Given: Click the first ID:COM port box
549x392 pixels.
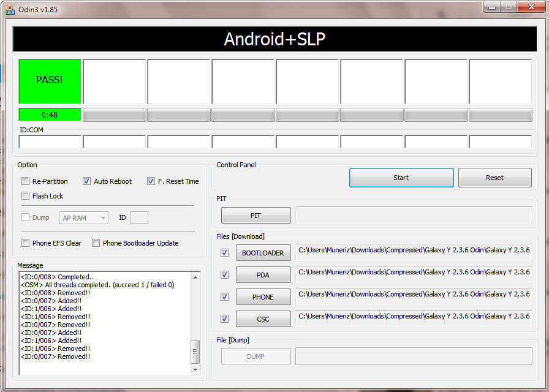Looking at the screenshot, I should point(50,141).
